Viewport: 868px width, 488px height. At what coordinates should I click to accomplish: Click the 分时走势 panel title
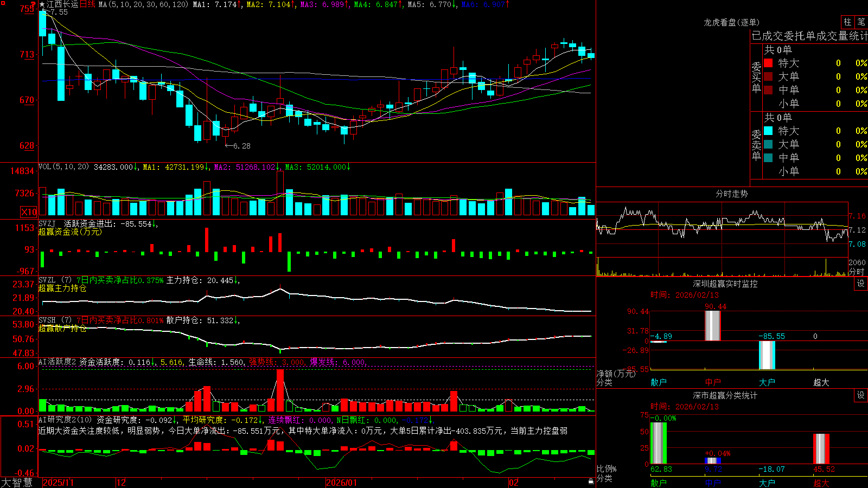(731, 194)
